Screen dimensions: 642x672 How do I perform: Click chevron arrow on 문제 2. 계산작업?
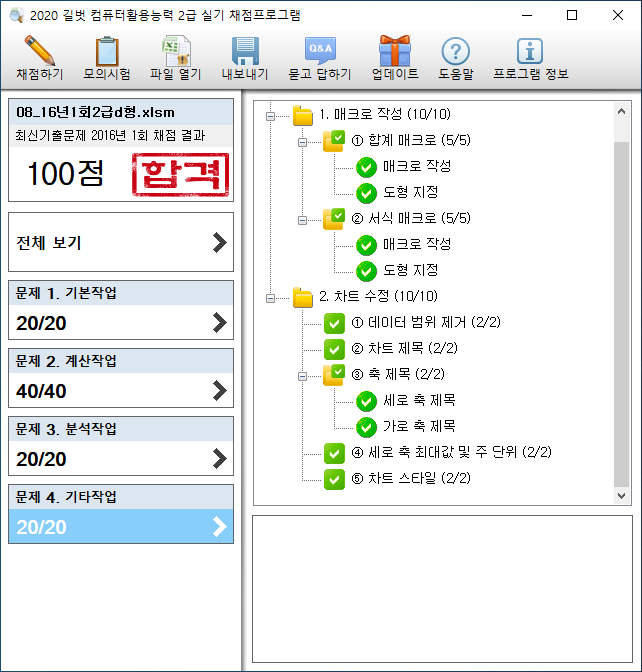(x=219, y=390)
